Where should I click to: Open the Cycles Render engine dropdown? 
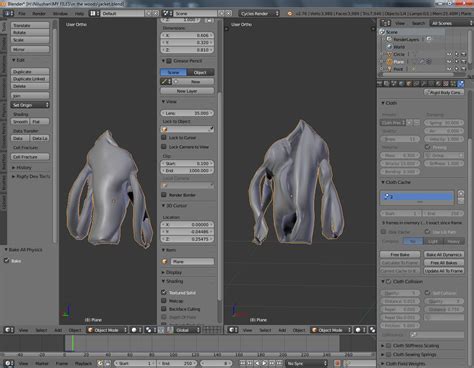tap(259, 14)
